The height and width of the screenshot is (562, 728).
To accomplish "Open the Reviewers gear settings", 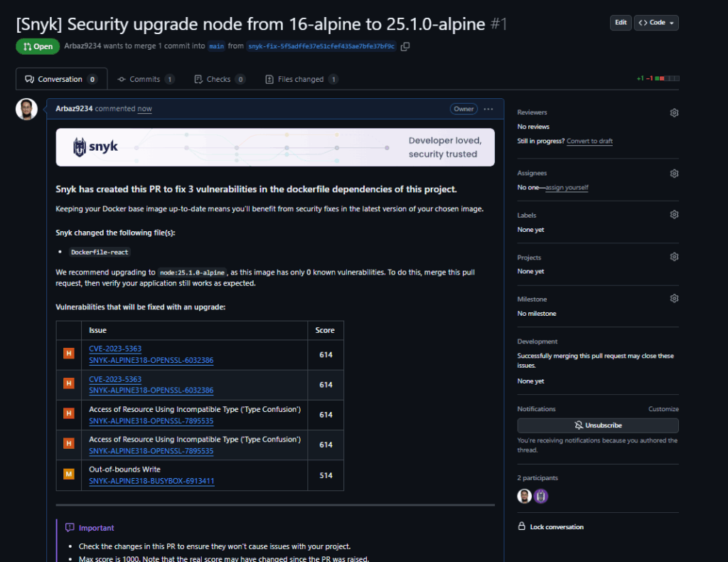I will click(x=674, y=113).
